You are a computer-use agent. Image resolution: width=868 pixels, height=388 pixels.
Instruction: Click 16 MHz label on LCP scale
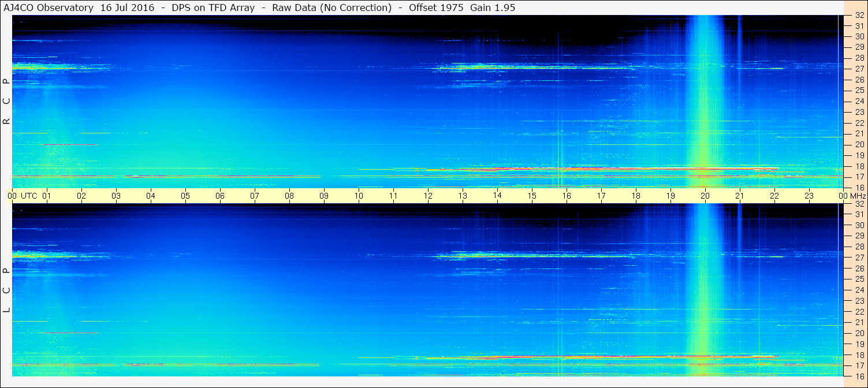(x=859, y=376)
